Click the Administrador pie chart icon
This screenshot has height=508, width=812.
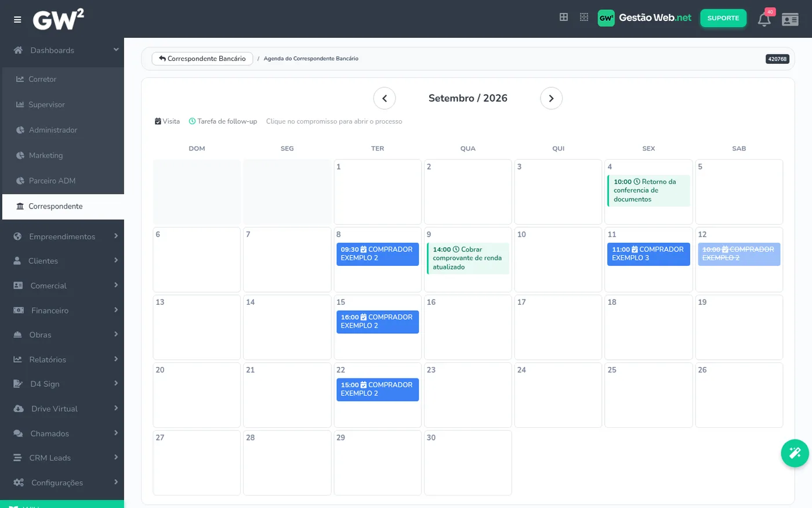[x=20, y=130]
